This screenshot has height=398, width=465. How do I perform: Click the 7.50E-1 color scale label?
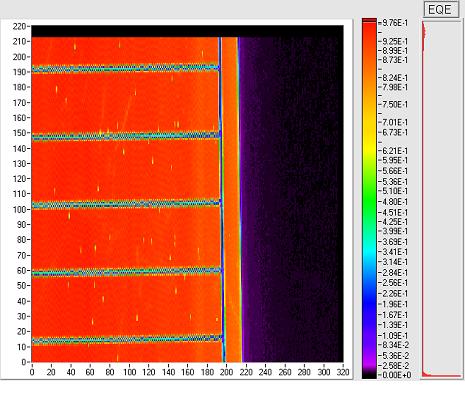point(395,105)
